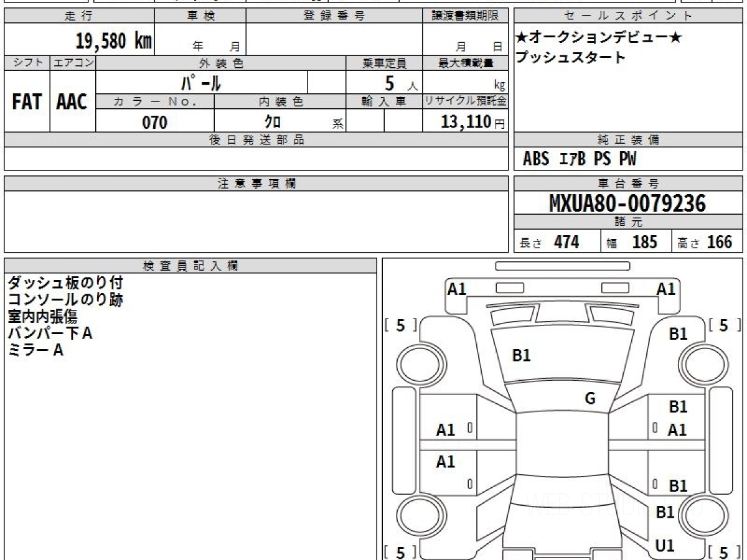The width and height of the screenshot is (747, 560).
Task: Select inspector note バンパー下A
Action: coord(50,334)
